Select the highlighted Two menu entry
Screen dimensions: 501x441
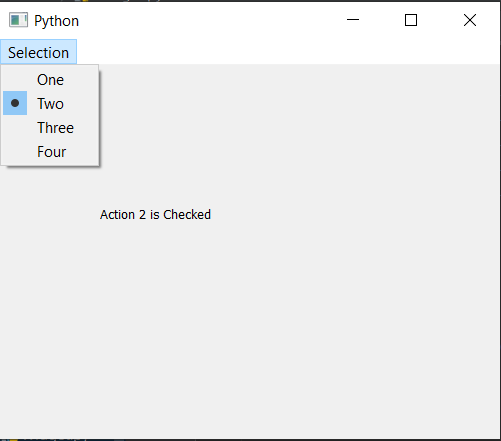50,103
